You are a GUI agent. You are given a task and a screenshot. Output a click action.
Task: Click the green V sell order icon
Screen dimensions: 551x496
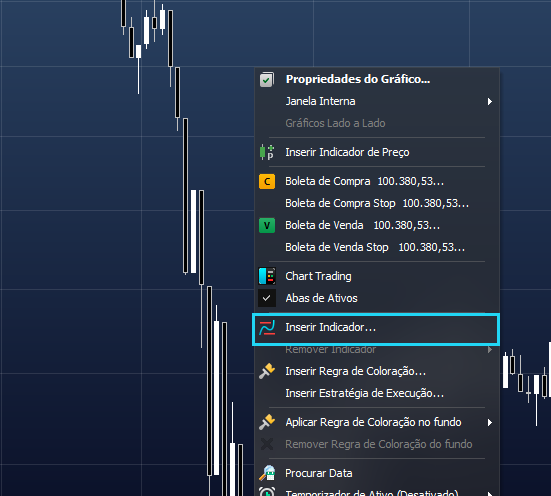pos(267,225)
